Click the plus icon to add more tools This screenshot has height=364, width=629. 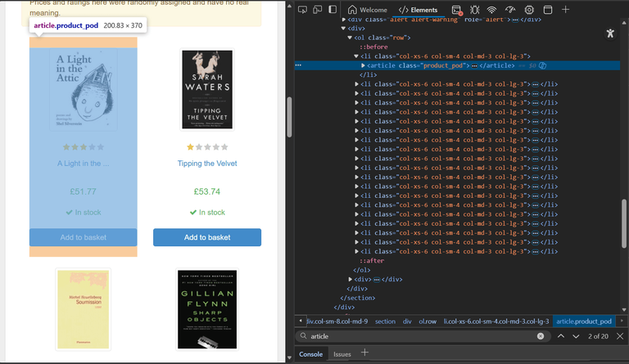tap(566, 10)
